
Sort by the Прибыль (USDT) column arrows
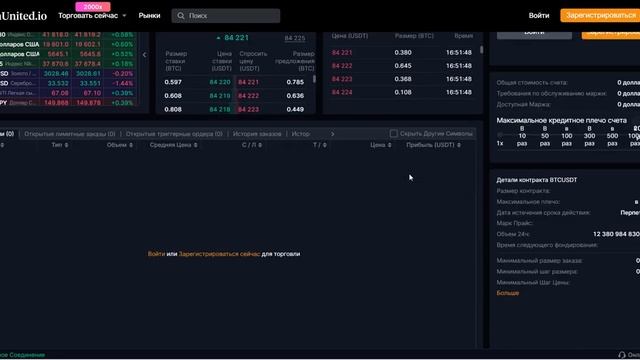point(459,145)
